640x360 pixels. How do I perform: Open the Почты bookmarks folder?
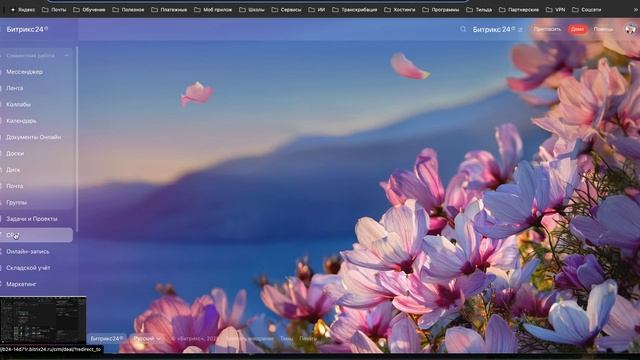(54, 9)
